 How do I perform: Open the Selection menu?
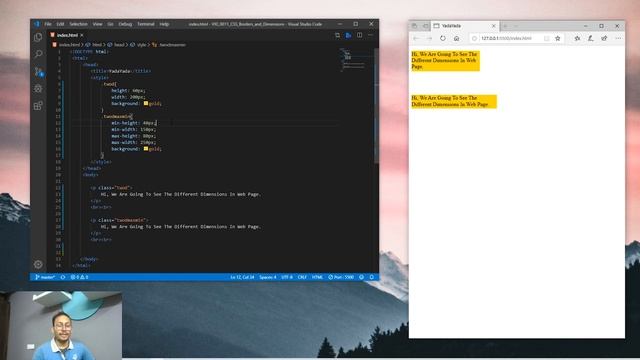point(78,24)
